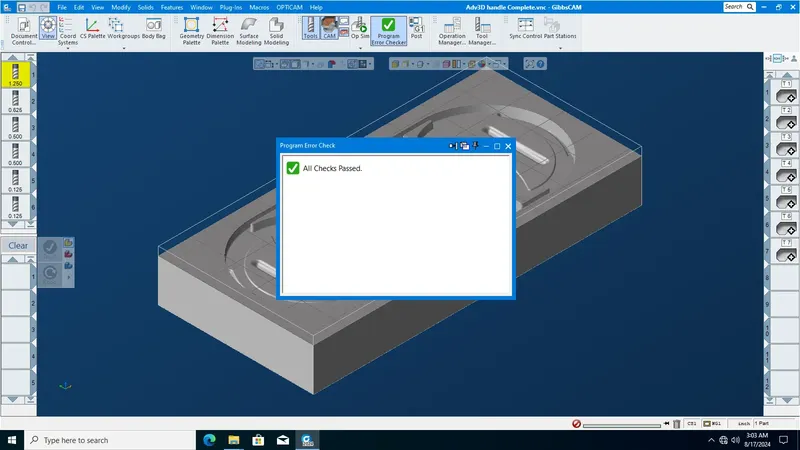Open the Plug-Ins menu
Image resolution: width=800 pixels, height=450 pixels.
(x=231, y=8)
